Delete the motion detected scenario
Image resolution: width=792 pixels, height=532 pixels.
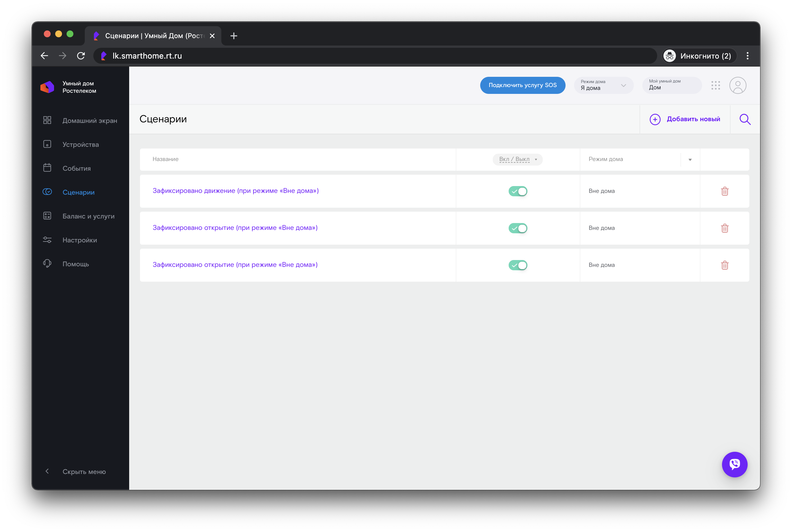[725, 191]
